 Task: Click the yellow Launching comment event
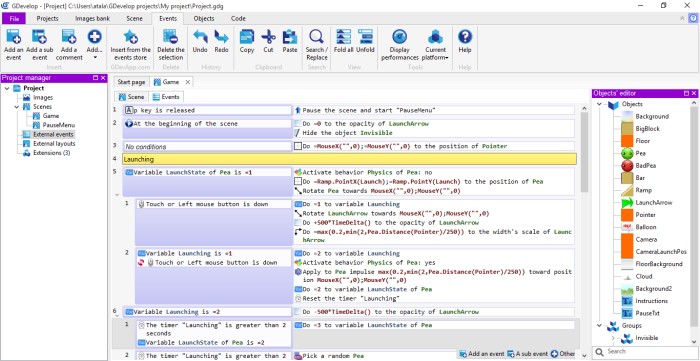click(350, 159)
